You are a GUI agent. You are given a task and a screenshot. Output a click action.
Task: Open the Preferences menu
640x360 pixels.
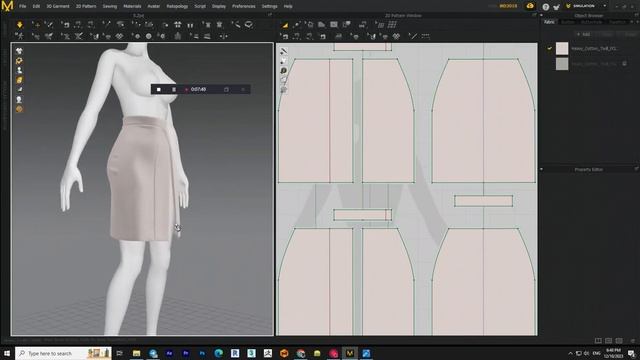point(244,6)
